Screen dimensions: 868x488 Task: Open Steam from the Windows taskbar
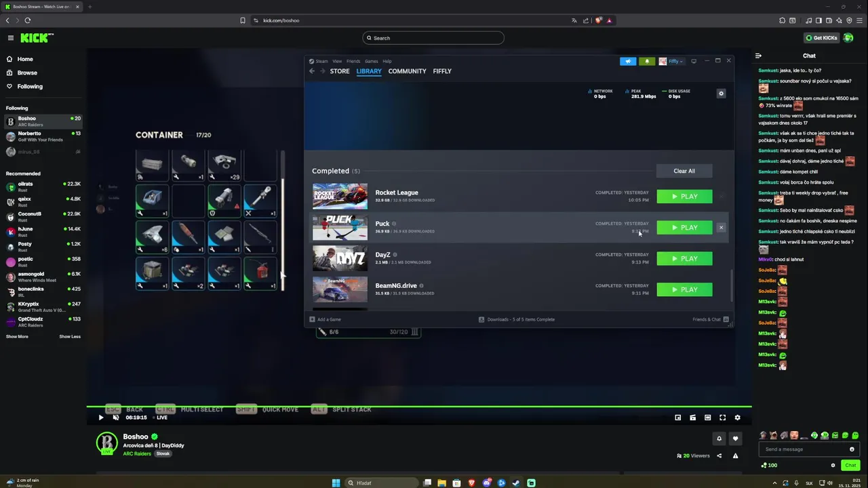point(516,483)
